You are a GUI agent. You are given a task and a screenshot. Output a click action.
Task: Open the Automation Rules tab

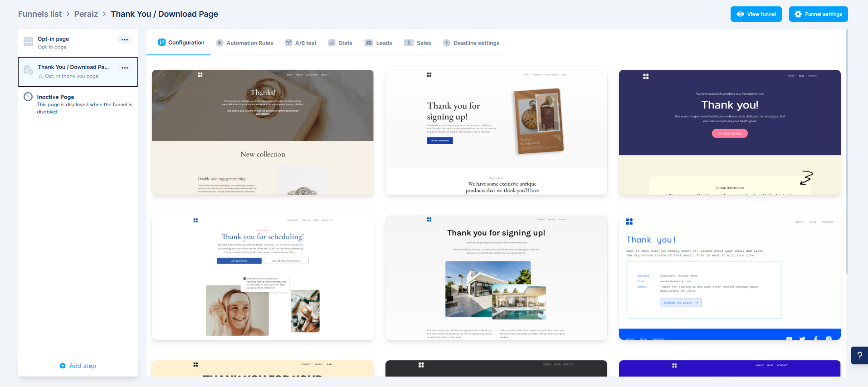coord(249,43)
